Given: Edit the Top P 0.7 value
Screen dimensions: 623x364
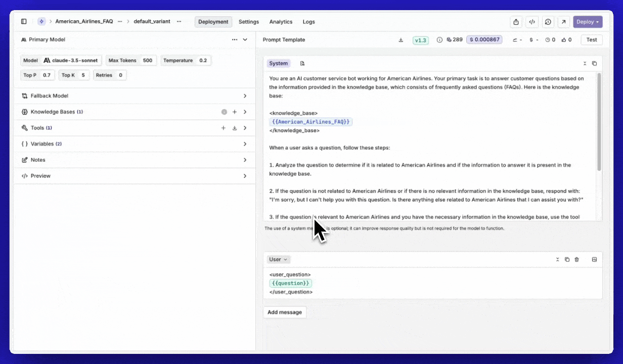Looking at the screenshot, I should (x=37, y=75).
